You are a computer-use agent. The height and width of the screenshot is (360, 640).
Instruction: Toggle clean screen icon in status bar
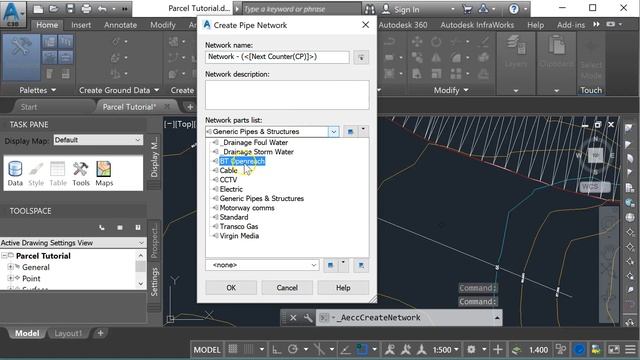(x=613, y=349)
